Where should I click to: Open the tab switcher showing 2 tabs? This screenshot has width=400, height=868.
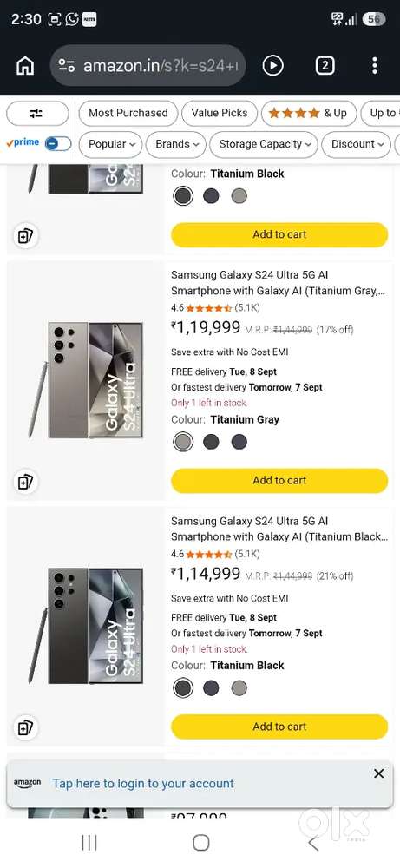pos(325,66)
